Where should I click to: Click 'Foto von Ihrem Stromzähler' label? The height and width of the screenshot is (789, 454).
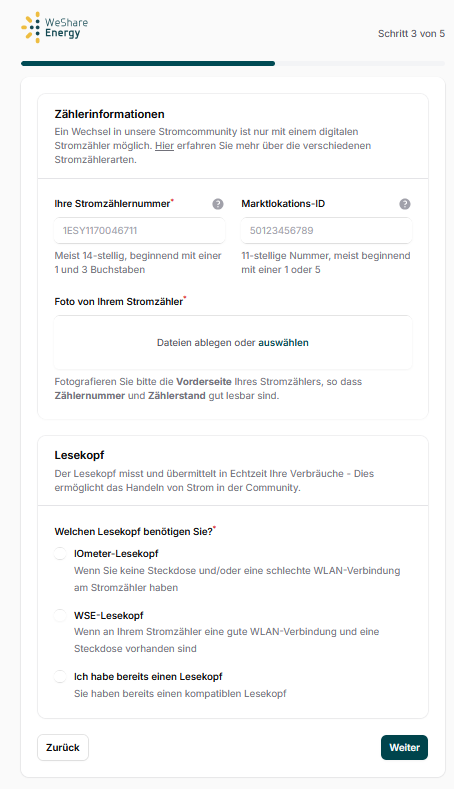click(x=119, y=302)
